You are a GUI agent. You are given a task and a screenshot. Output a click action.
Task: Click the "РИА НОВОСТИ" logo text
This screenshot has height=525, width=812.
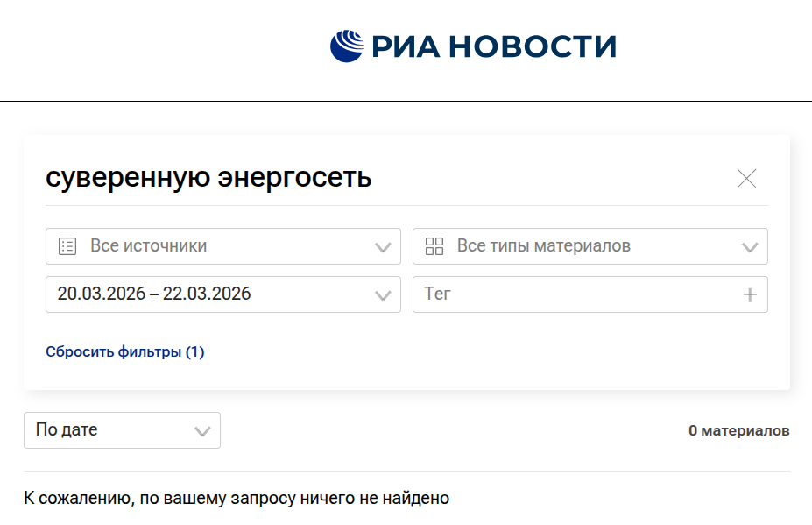point(494,46)
